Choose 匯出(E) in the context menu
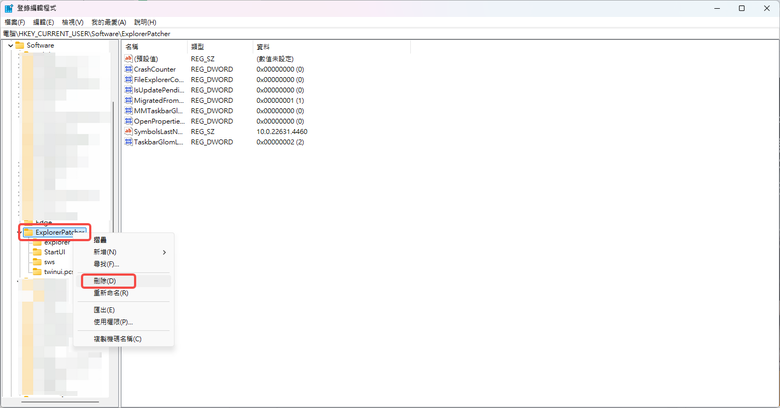This screenshot has width=780, height=408. coord(123,310)
